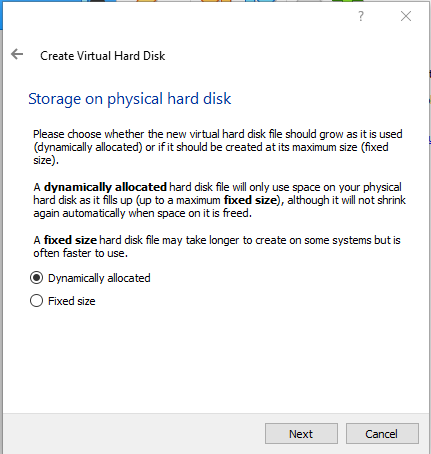Click the 'Create Virtual Hard Disk' wizard title
This screenshot has height=454, width=431.
103,56
